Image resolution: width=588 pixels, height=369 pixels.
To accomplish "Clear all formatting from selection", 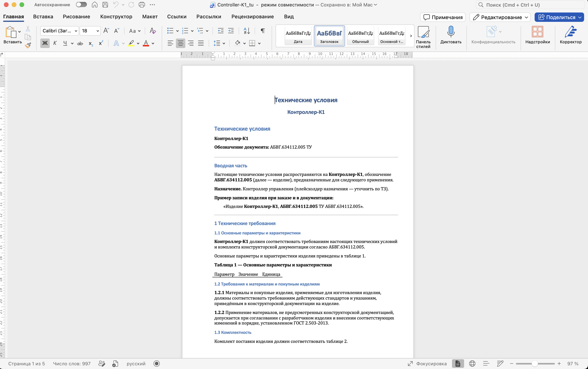I will 153,31.
